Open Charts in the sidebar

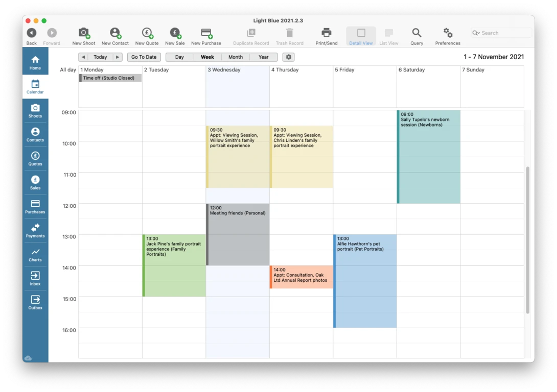pyautogui.click(x=35, y=255)
